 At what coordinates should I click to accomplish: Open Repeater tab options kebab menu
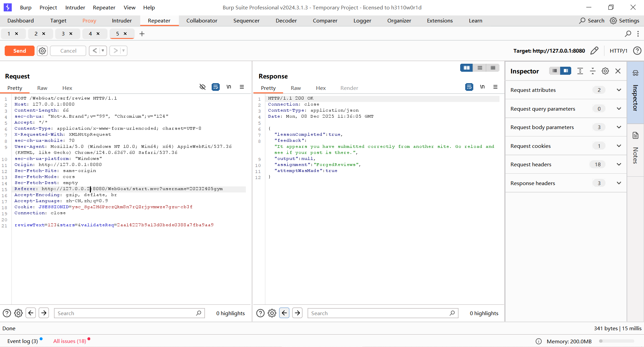click(638, 34)
